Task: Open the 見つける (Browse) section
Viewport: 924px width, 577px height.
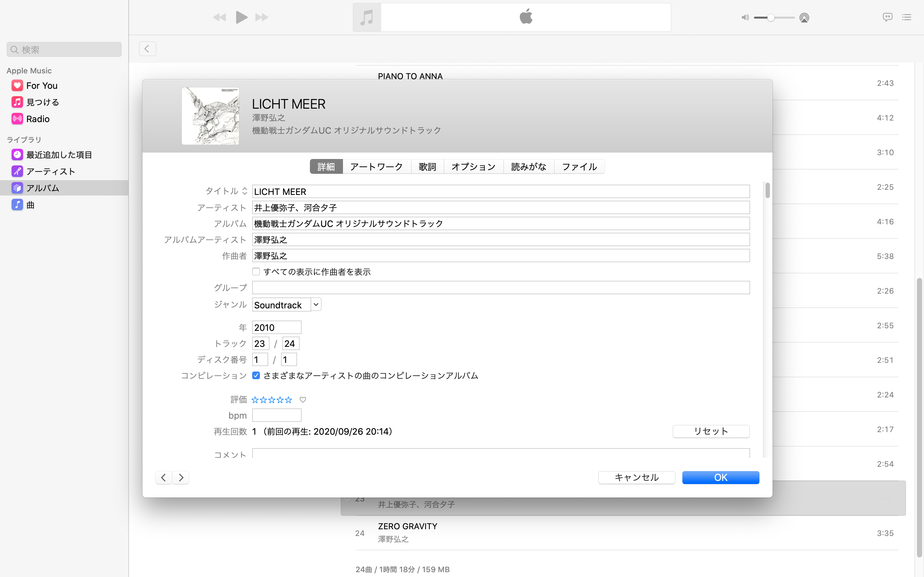Action: (x=42, y=102)
